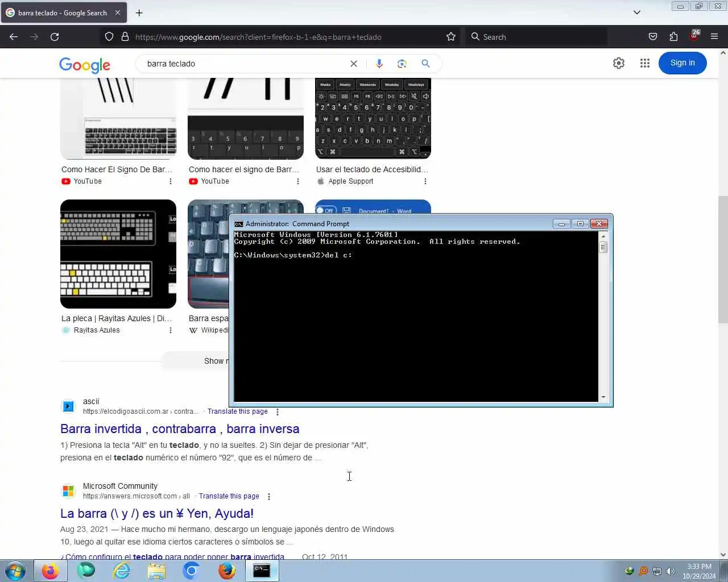Open more options for Microsoft Community result

pyautogui.click(x=268, y=496)
